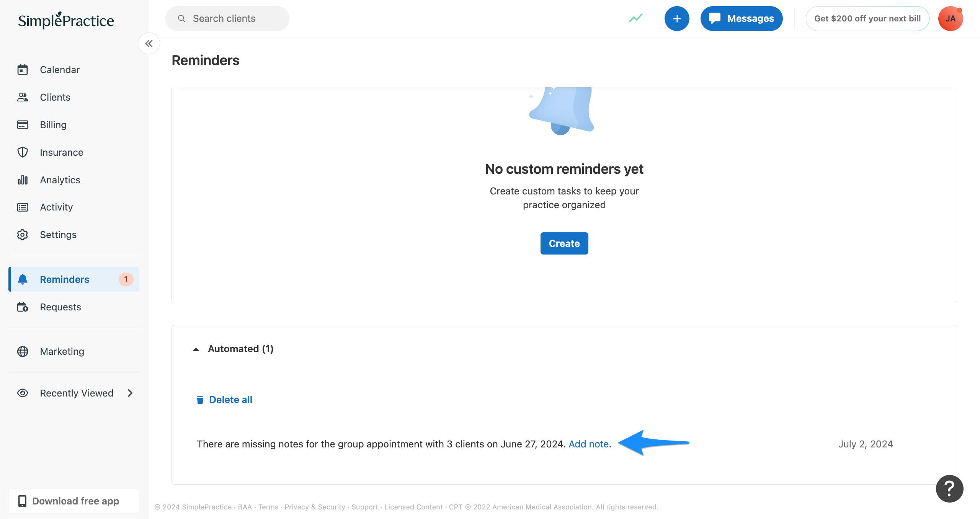This screenshot has width=980, height=519.
Task: Open the Insurance shield icon
Action: 23,152
